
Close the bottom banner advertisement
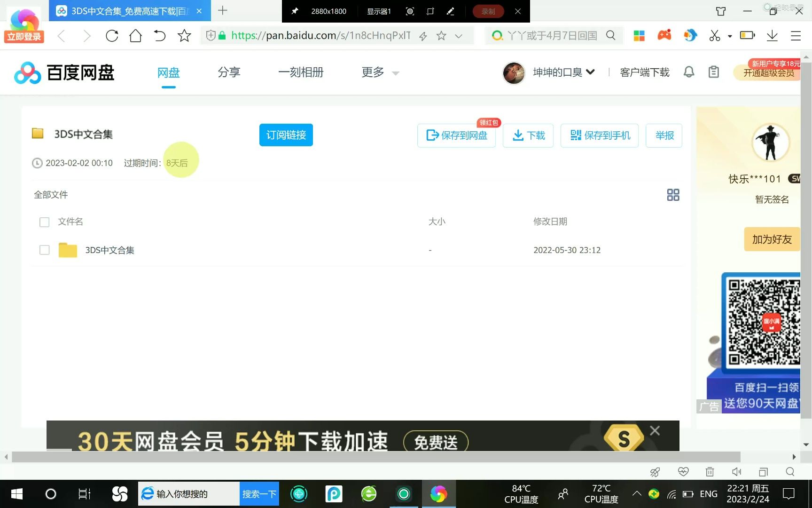pos(655,430)
